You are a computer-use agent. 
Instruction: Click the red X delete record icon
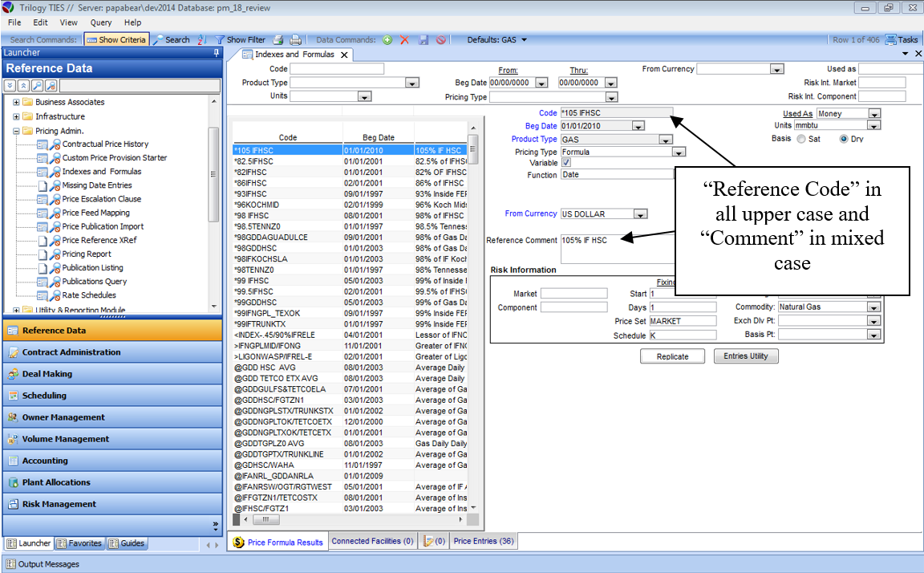tap(405, 39)
